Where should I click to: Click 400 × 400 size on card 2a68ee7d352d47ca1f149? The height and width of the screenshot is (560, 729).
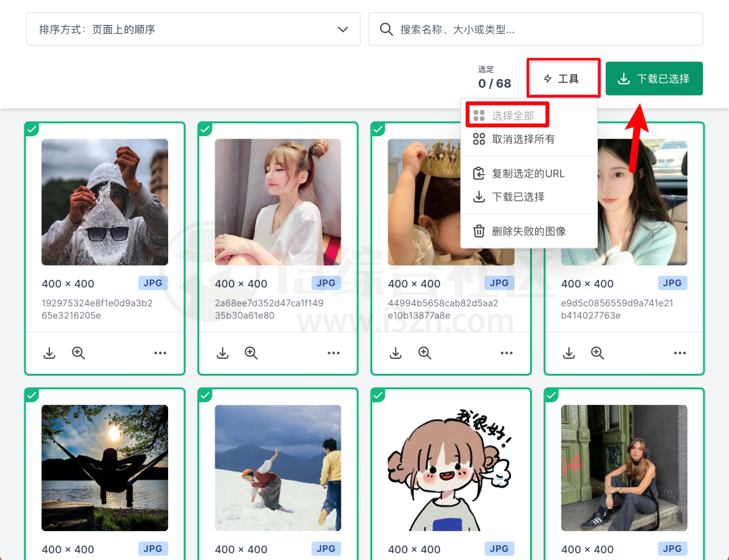click(x=241, y=283)
